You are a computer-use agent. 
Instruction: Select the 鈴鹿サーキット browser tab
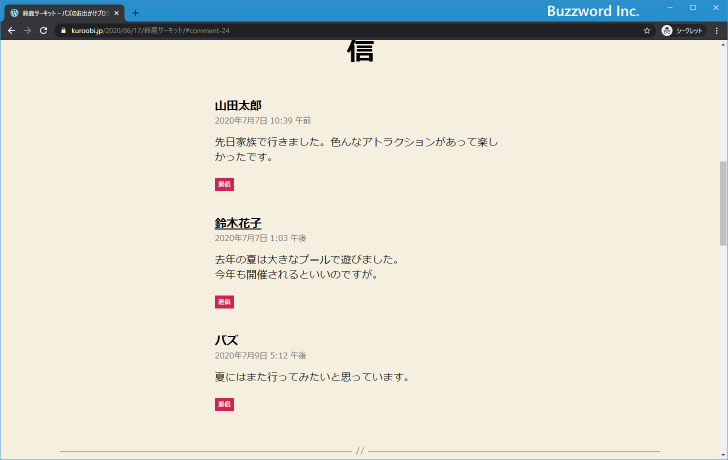pos(64,13)
